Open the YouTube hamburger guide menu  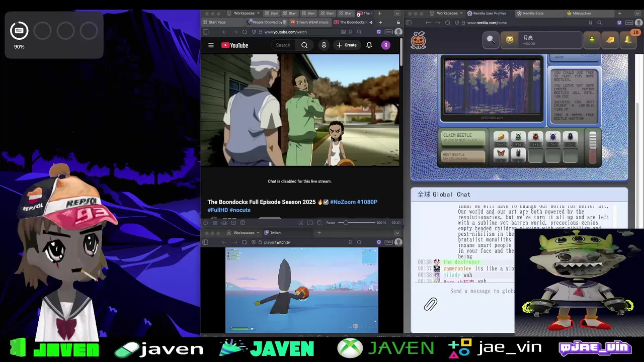(x=211, y=45)
